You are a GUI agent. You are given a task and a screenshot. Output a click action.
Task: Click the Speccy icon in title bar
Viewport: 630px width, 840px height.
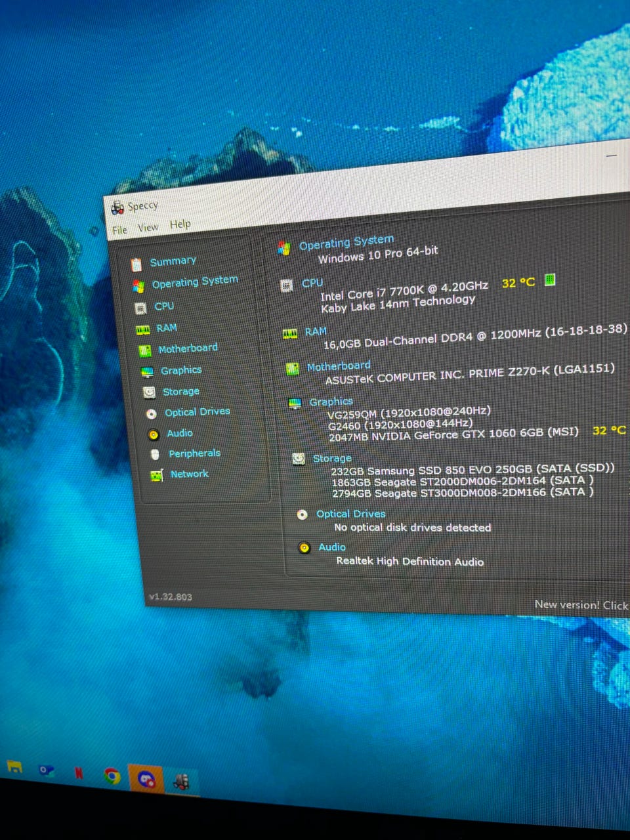(x=117, y=208)
